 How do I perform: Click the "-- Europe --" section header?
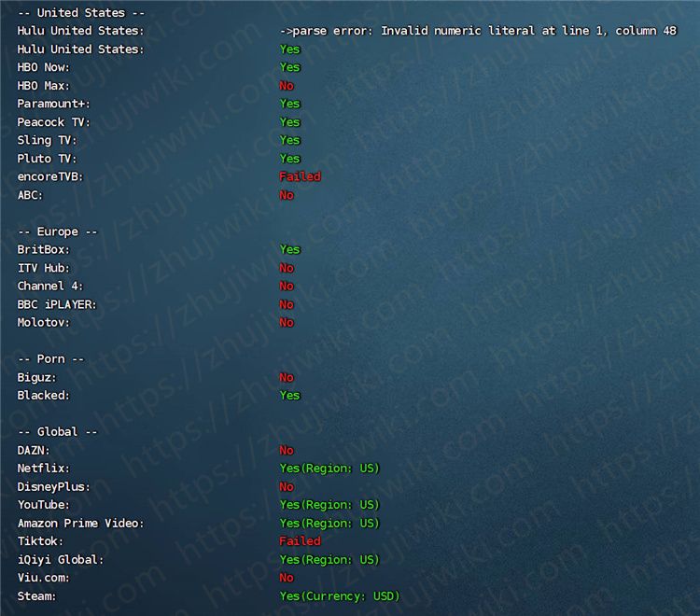coord(58,231)
